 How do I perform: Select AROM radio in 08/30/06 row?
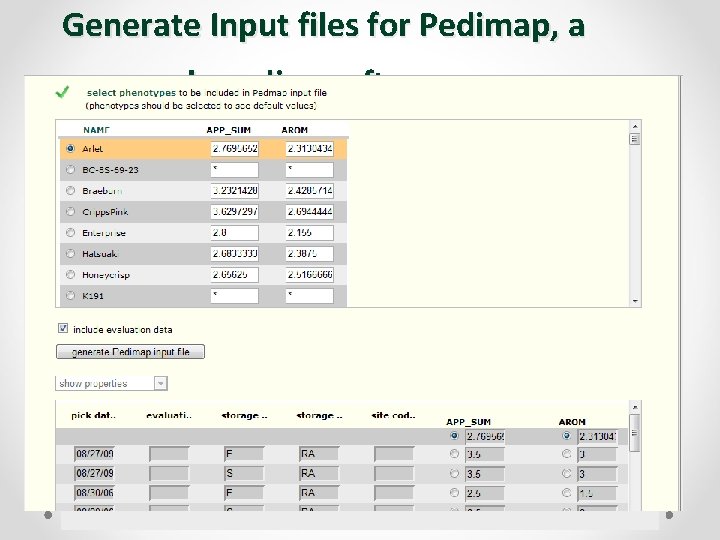coord(567,493)
